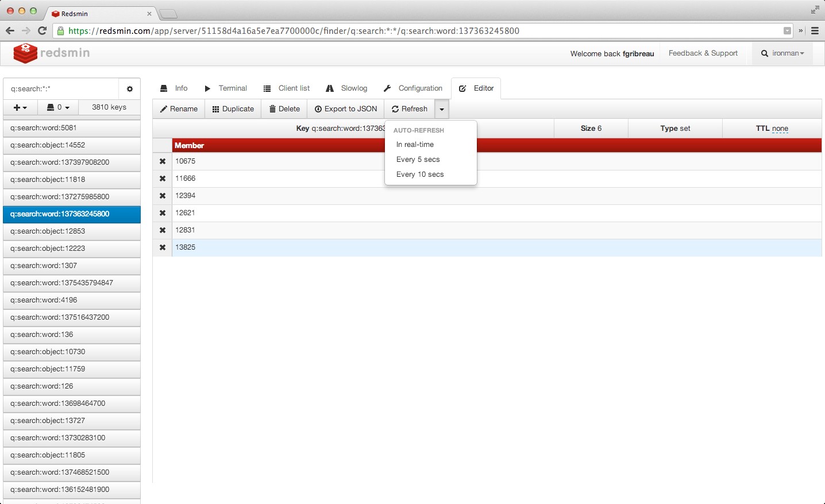The image size is (825, 504).
Task: Click the Export to JSON button
Action: 346,109
